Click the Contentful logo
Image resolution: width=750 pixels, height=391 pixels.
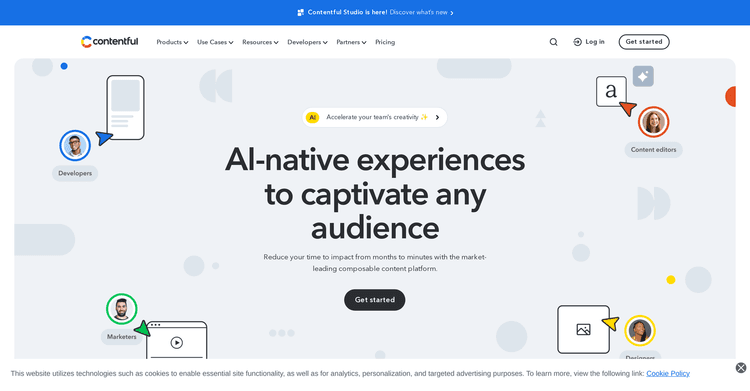coord(110,42)
